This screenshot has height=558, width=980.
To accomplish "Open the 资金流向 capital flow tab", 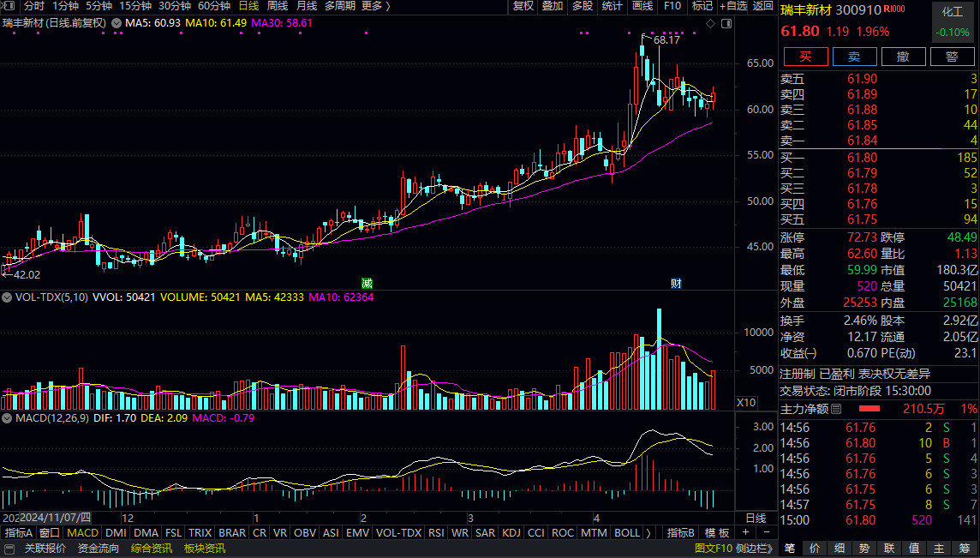I will (99, 549).
